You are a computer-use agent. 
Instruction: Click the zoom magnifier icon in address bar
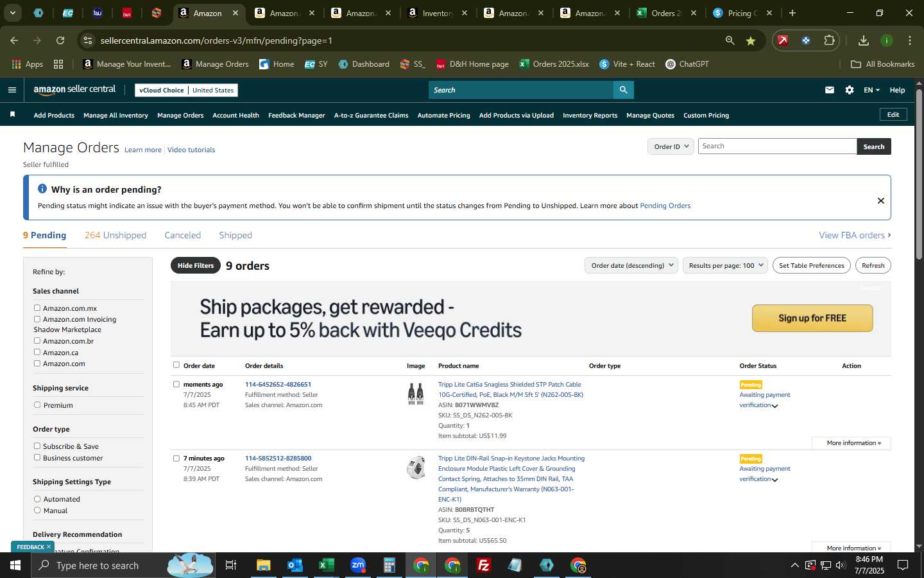(730, 40)
